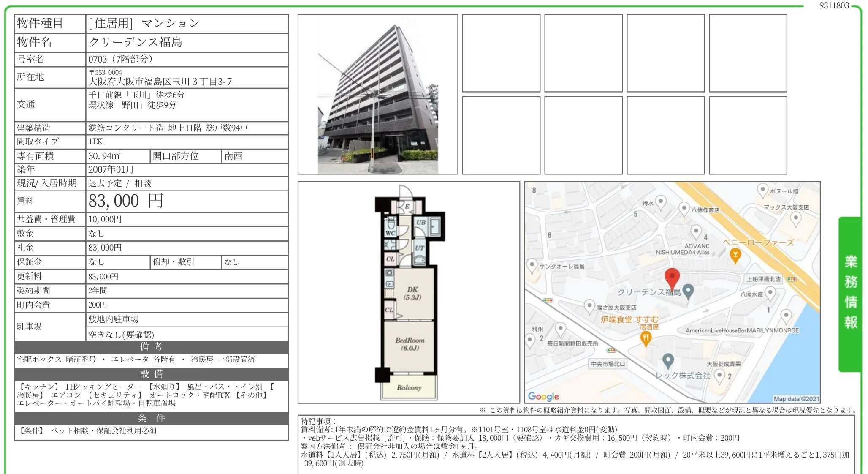868x474 pixels.
Task: Click the map pin next to 八佰作商店
Action: pos(684,208)
